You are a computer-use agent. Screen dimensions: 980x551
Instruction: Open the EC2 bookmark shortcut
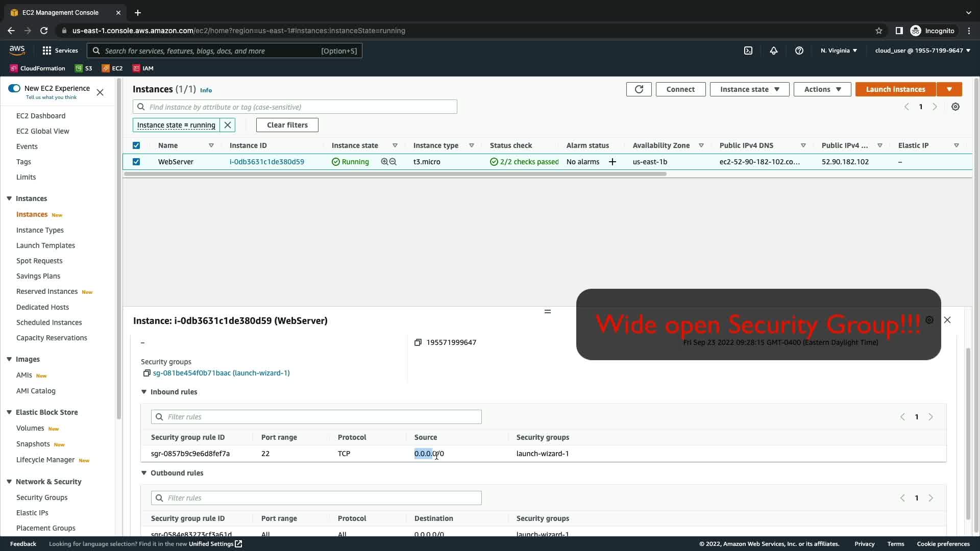coord(112,68)
